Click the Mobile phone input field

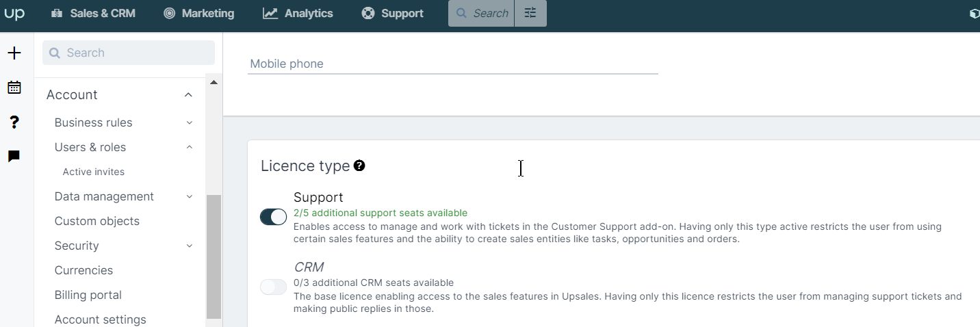453,64
